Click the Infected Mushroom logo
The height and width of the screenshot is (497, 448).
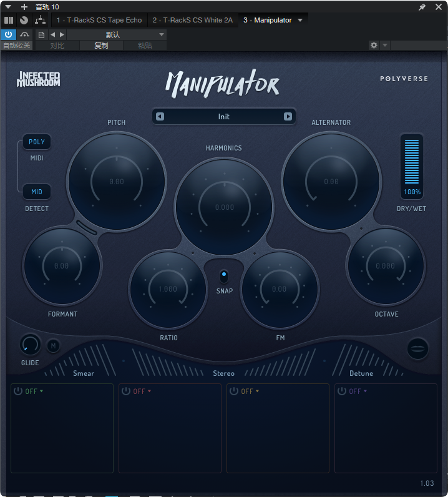[38, 79]
